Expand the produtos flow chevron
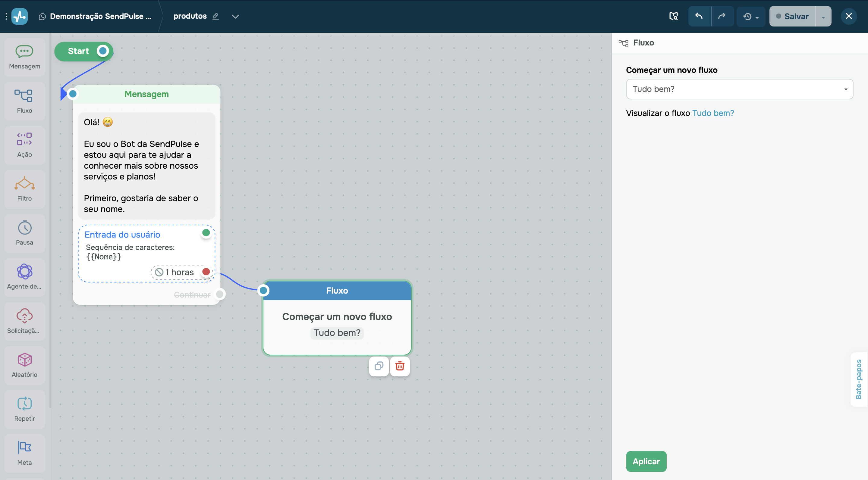The height and width of the screenshot is (480, 868). point(235,17)
